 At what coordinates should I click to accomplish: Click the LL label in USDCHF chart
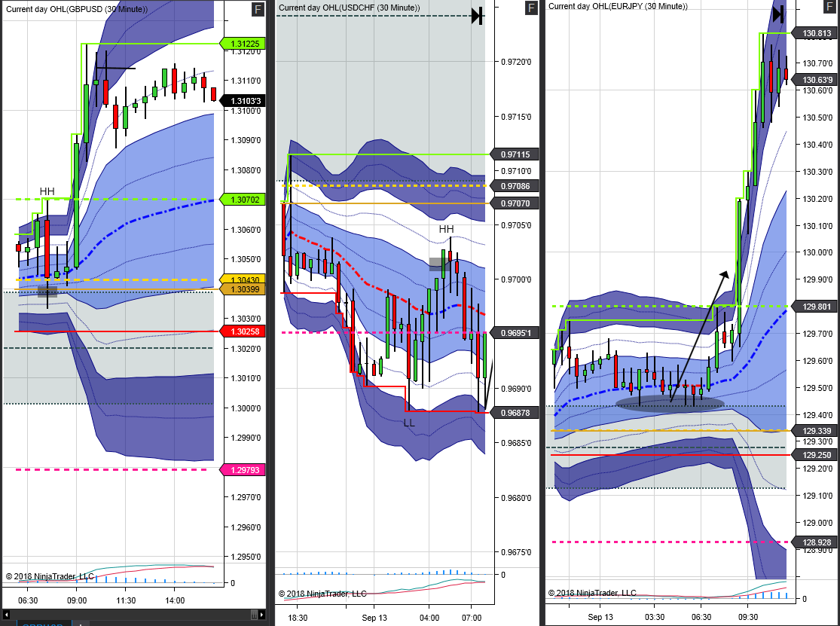pyautogui.click(x=409, y=423)
